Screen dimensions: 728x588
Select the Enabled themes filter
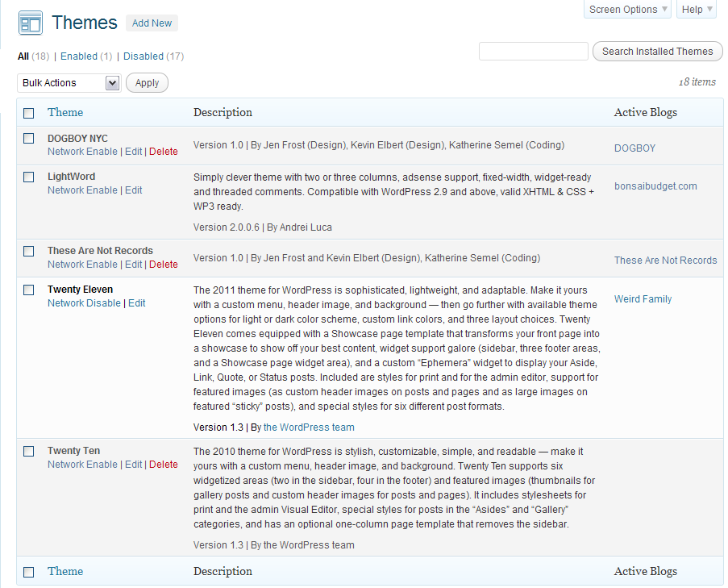79,56
